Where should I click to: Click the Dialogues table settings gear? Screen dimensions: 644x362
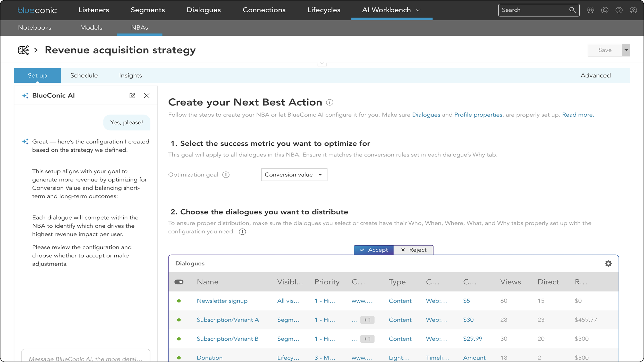[x=608, y=263]
